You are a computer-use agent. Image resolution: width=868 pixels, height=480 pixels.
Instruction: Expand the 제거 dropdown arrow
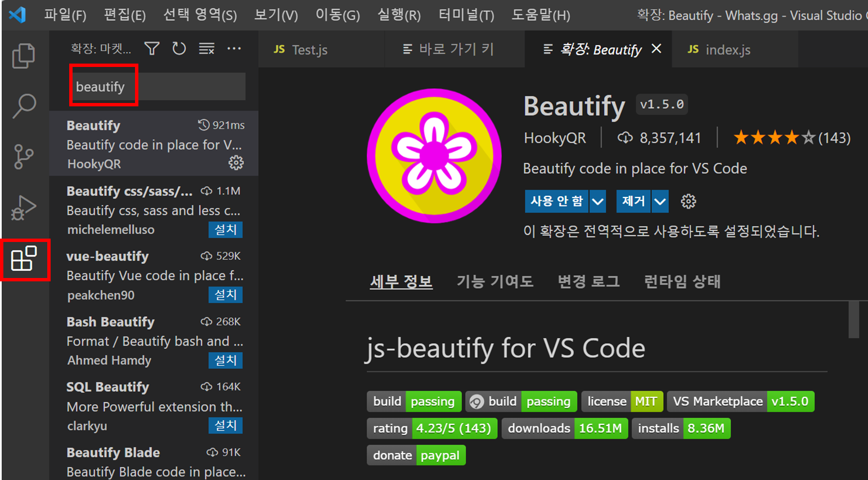pyautogui.click(x=660, y=201)
